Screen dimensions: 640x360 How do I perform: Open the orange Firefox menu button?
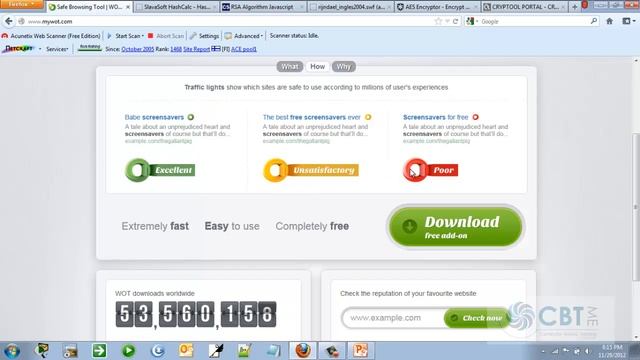(x=21, y=4)
